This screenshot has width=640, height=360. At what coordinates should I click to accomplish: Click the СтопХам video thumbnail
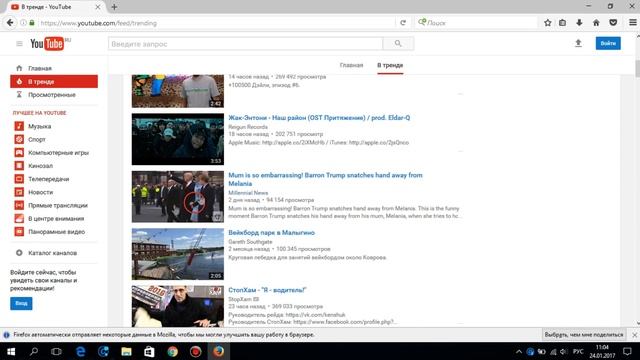178,306
